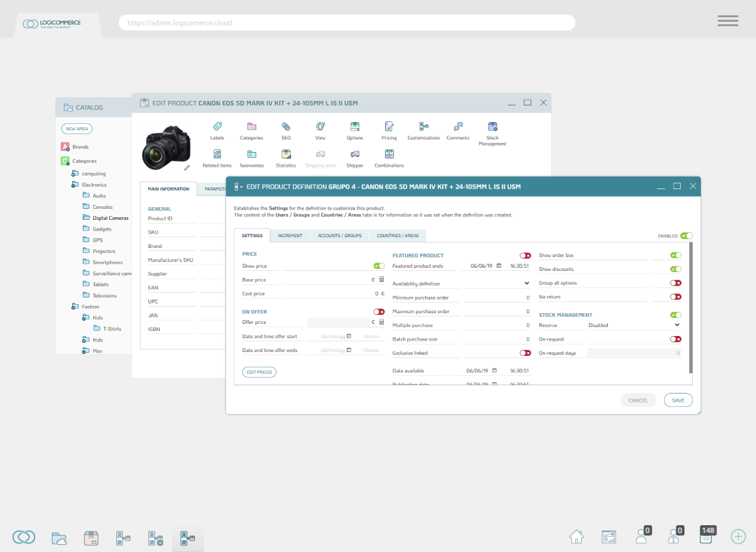Open the Taxonomies icon
Image resolution: width=756 pixels, height=552 pixels.
coord(252,154)
